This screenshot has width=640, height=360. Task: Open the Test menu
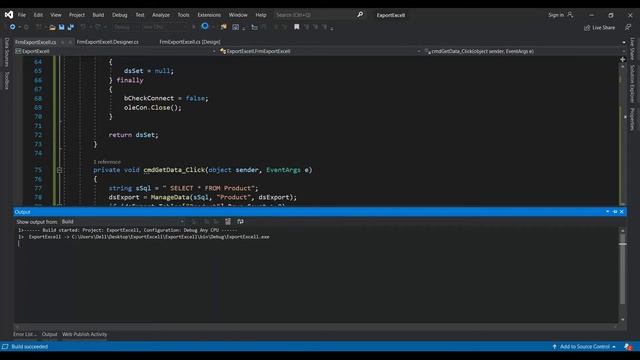(x=140, y=15)
